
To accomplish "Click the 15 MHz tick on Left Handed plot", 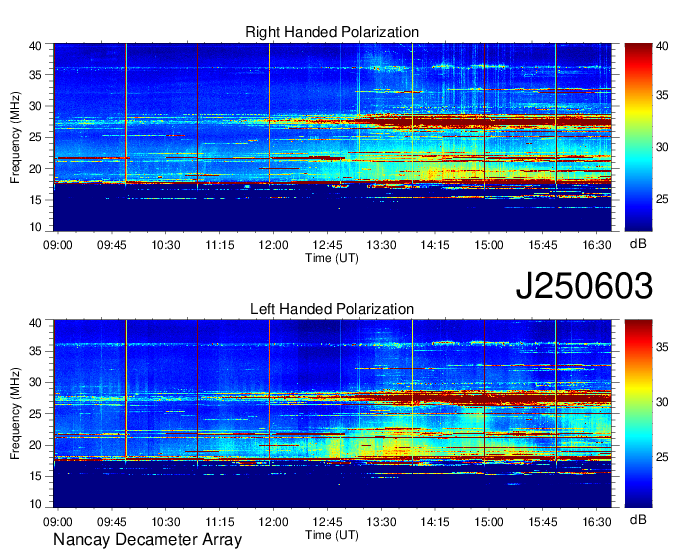I will click(x=35, y=476).
